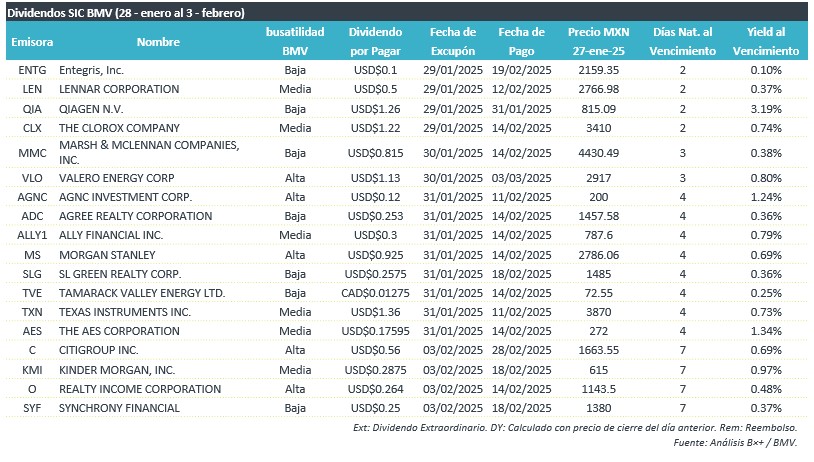814x462 pixels.
Task: Select QIAGEN N.V. yield value 3.19%
Action: (766, 109)
